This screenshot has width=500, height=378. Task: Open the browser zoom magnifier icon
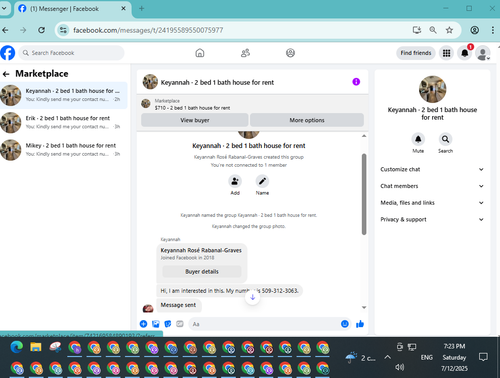pyautogui.click(x=433, y=30)
